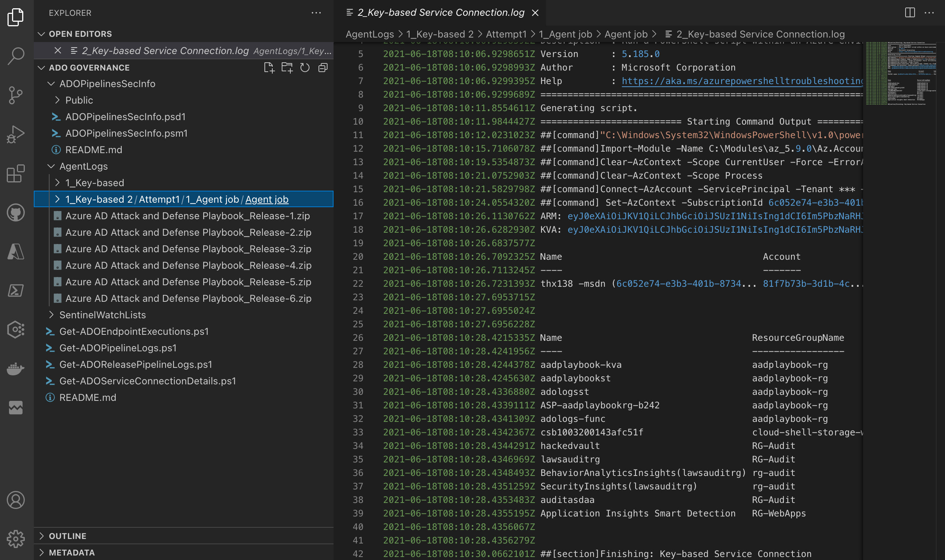
Task: Open the Extensions view
Action: [15, 173]
